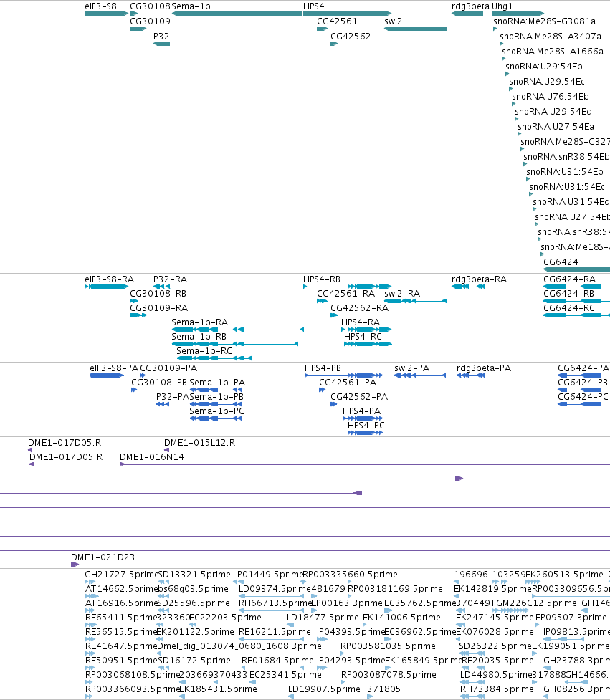Select the Sema-1b-RB transcript label

199,336
